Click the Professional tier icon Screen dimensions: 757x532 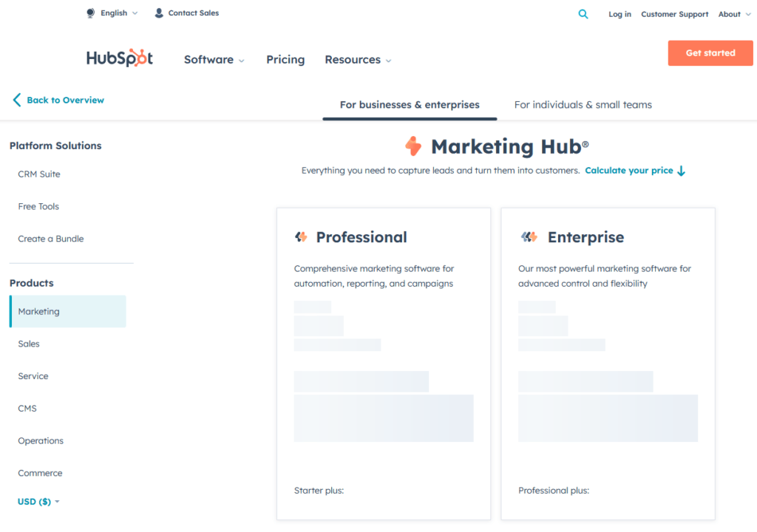[302, 237]
